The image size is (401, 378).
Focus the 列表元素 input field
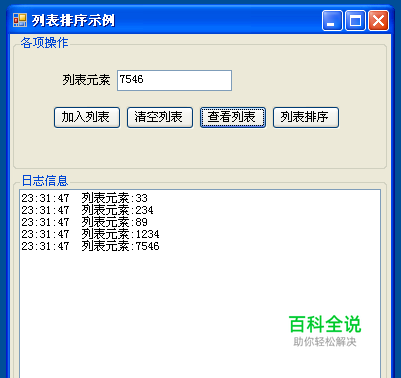pos(174,80)
